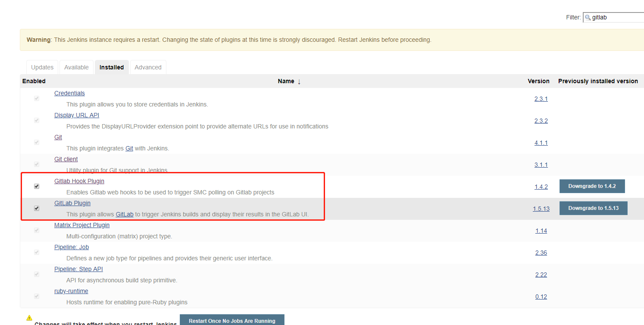Screen dimensions: 644x325
Task: Open the Advanced tab
Action: tap(148, 67)
